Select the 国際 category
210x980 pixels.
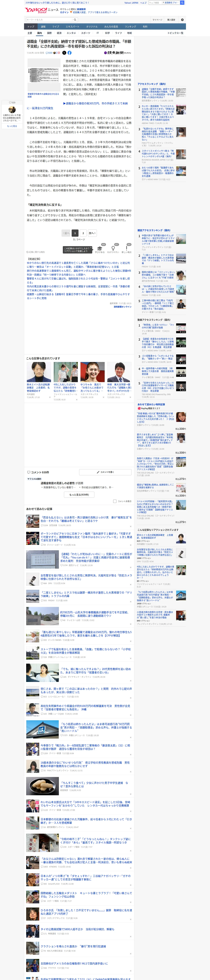(49, 33)
